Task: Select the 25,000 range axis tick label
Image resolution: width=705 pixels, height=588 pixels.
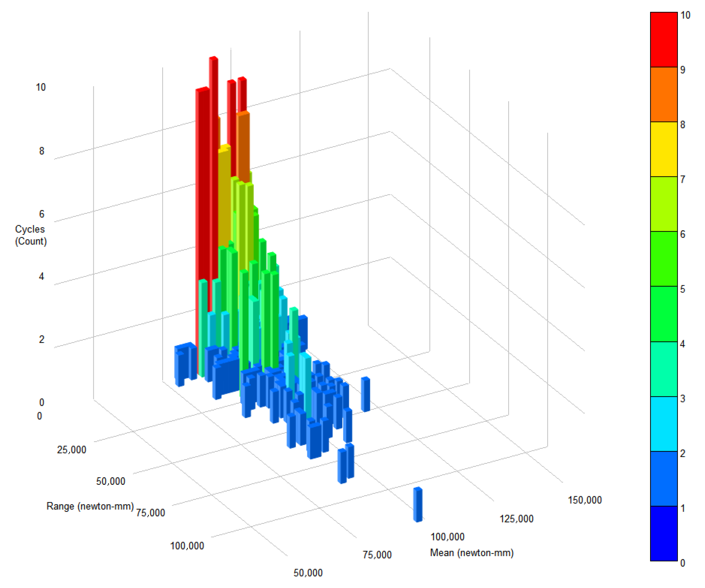Action: pyautogui.click(x=72, y=450)
